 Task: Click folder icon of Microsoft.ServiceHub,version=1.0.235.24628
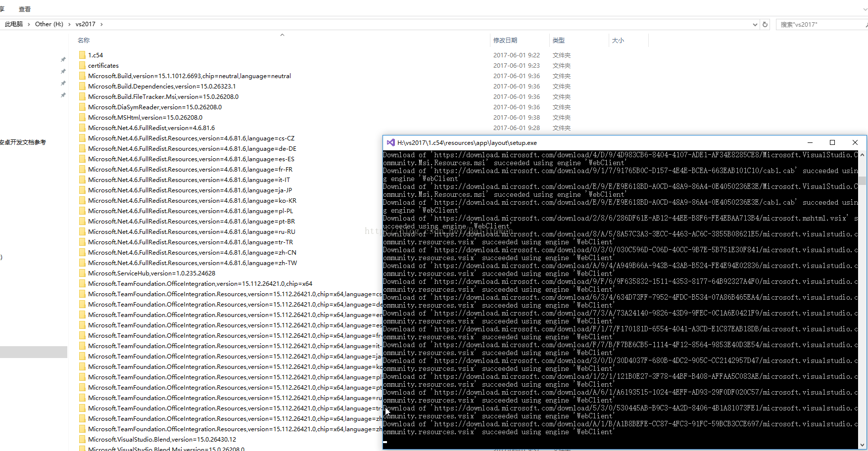coord(82,273)
